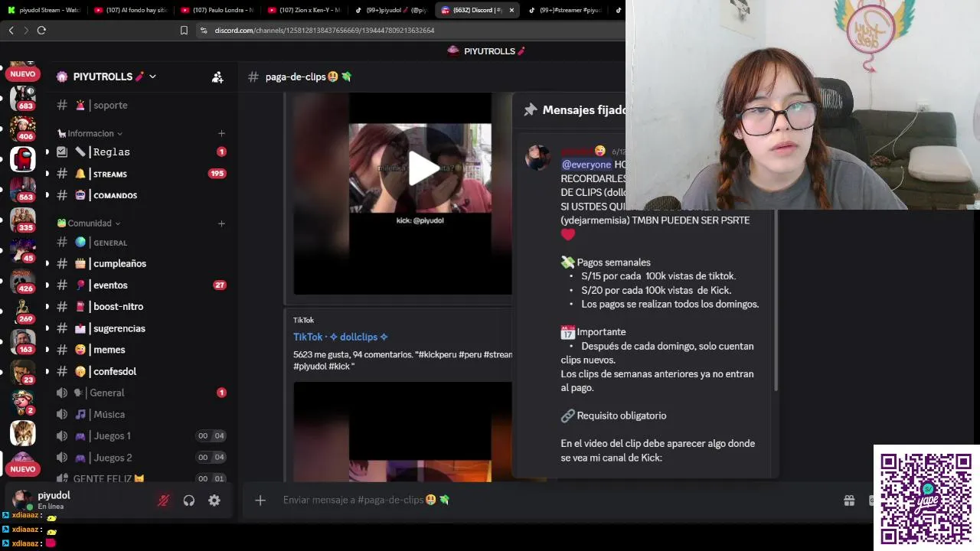Toggle the microphone mute button
980x551 pixels.
coord(163,500)
